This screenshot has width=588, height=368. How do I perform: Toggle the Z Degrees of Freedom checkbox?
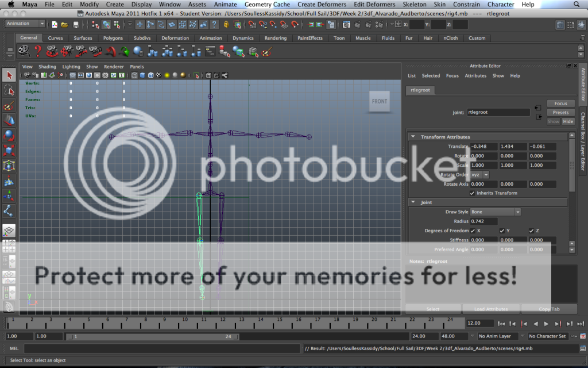[531, 231]
